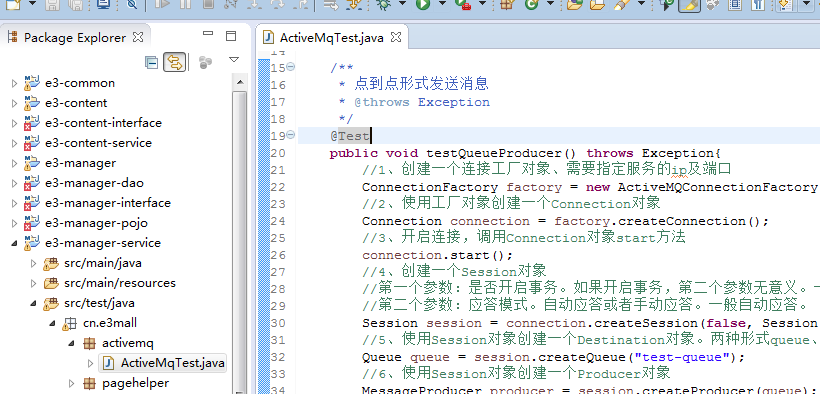820x394 pixels.
Task: Click the Step Return icon
Action: click(x=301, y=4)
